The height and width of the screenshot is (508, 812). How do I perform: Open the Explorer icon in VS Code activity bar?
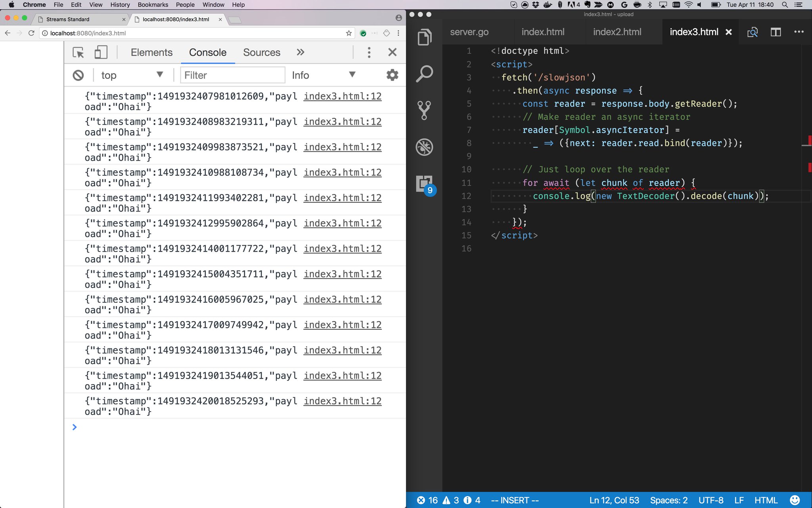pyautogui.click(x=424, y=37)
